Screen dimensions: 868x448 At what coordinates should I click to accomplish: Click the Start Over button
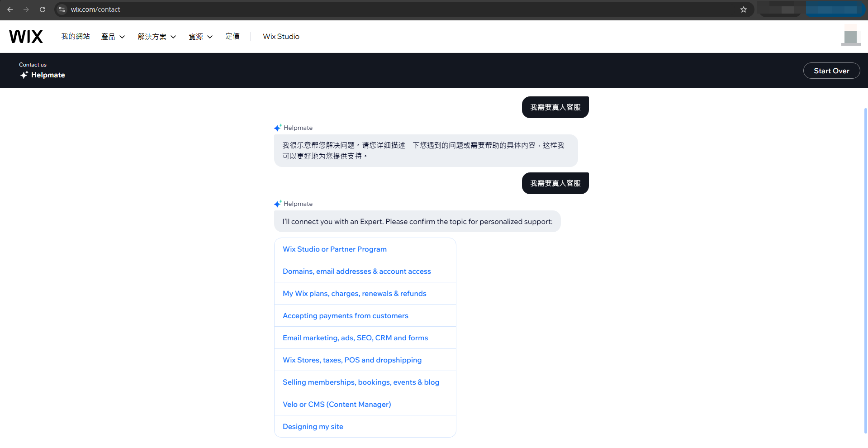(831, 71)
